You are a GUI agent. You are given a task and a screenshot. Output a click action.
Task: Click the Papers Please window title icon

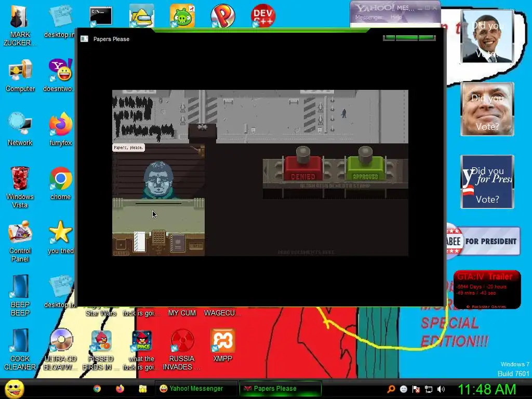pyautogui.click(x=84, y=39)
